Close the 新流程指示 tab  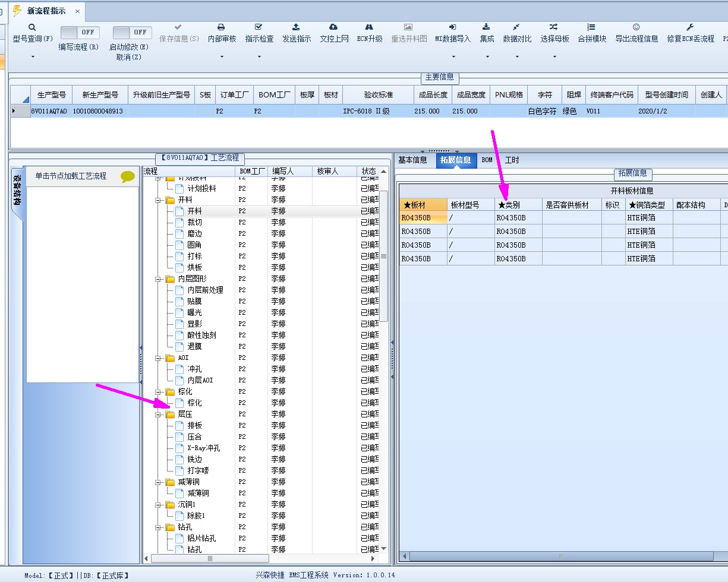[x=77, y=11]
